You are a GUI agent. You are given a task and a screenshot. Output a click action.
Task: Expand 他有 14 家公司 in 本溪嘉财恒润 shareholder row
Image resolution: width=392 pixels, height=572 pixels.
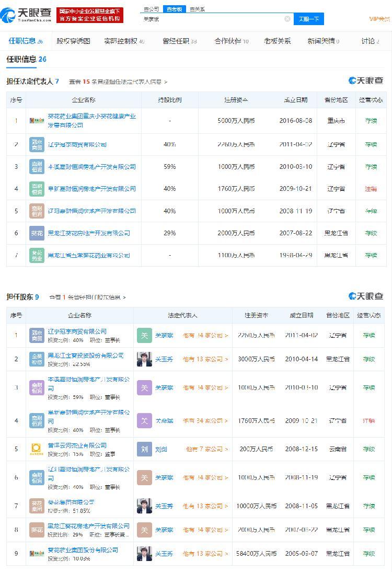[x=205, y=388]
